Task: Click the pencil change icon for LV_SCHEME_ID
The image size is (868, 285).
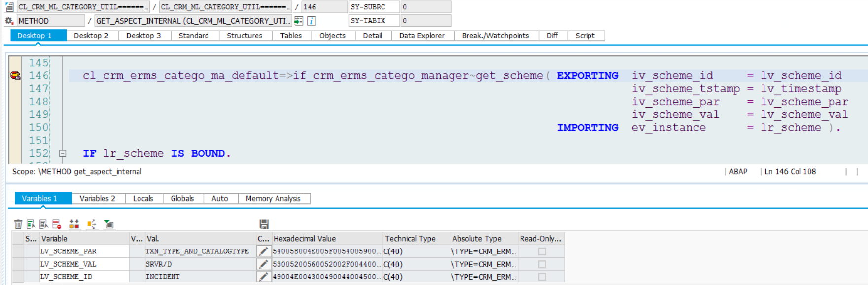Action: coord(264,277)
